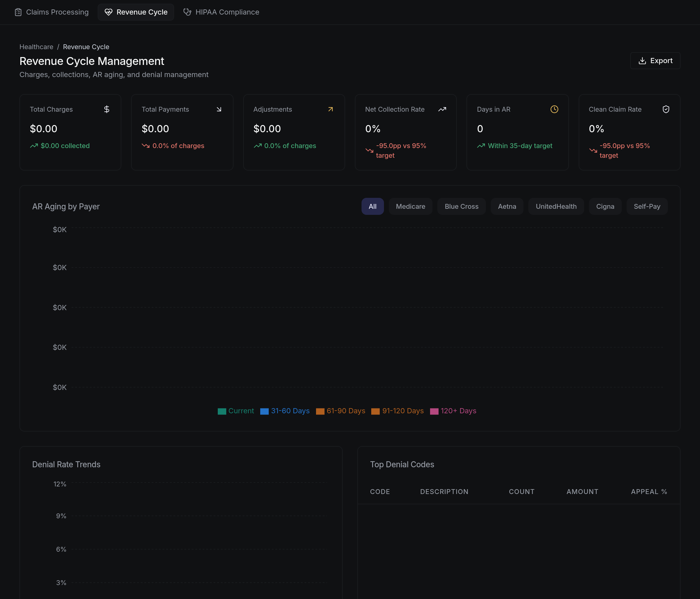
Task: Click the clock icon on Days in AR
Action: click(x=554, y=109)
